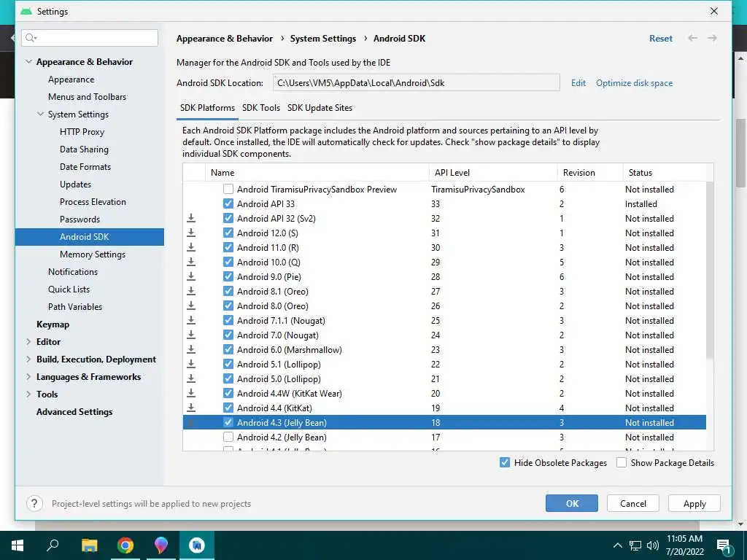747x560 pixels.
Task: Click download icon beside Android 9.0 (Pie)
Action: click(191, 276)
